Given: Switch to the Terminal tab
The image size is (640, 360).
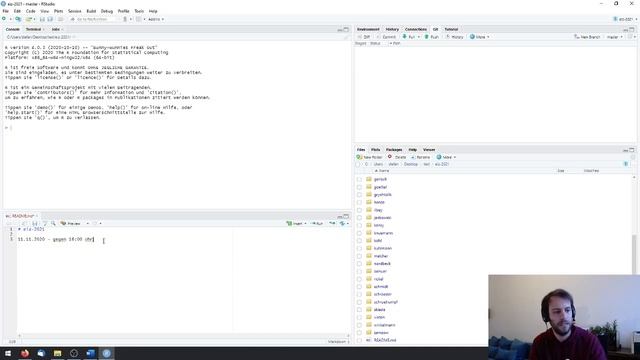Looking at the screenshot, I should [33, 29].
